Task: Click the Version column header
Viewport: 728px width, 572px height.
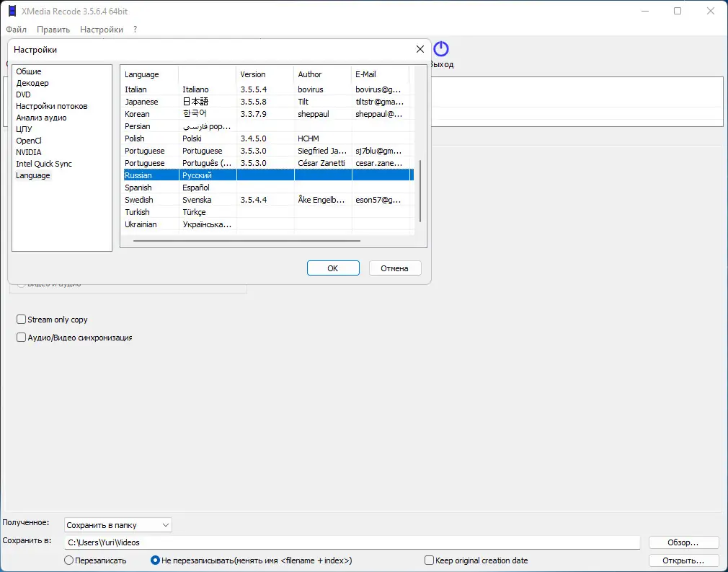Action: [265, 74]
